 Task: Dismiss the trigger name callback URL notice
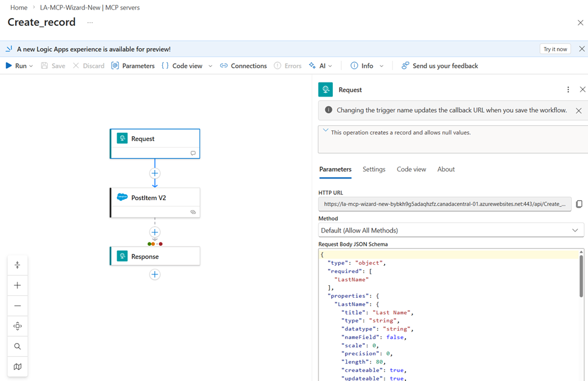(x=578, y=111)
